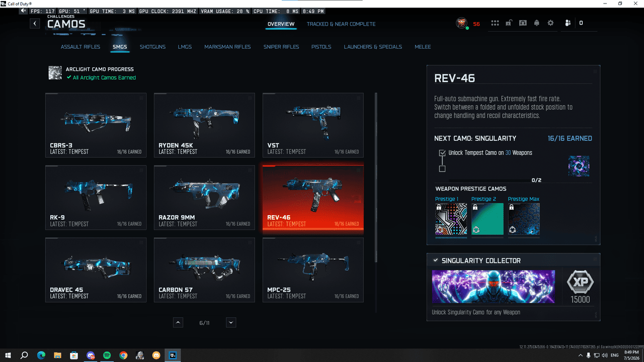
Task: Select the Dravec 45 weapon card
Action: pyautogui.click(x=96, y=270)
